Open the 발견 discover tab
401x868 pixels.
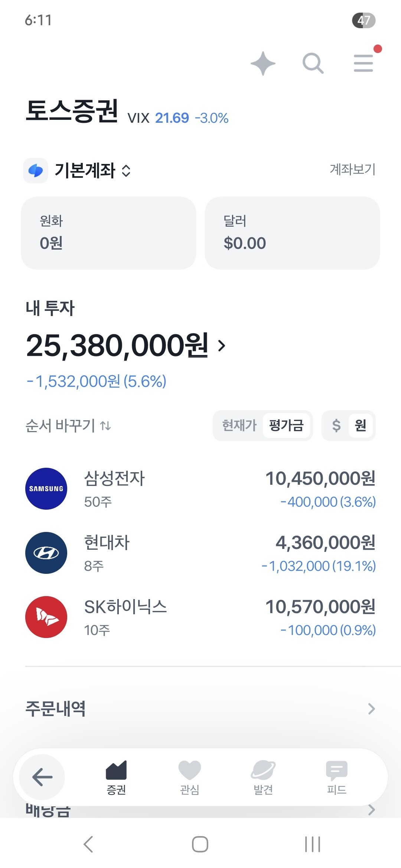tap(263, 777)
